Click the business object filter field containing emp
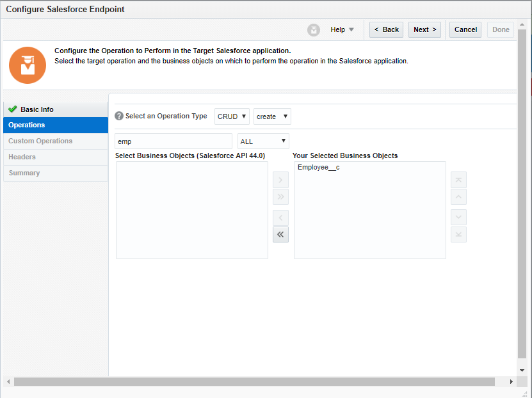The image size is (532, 398). 173,141
